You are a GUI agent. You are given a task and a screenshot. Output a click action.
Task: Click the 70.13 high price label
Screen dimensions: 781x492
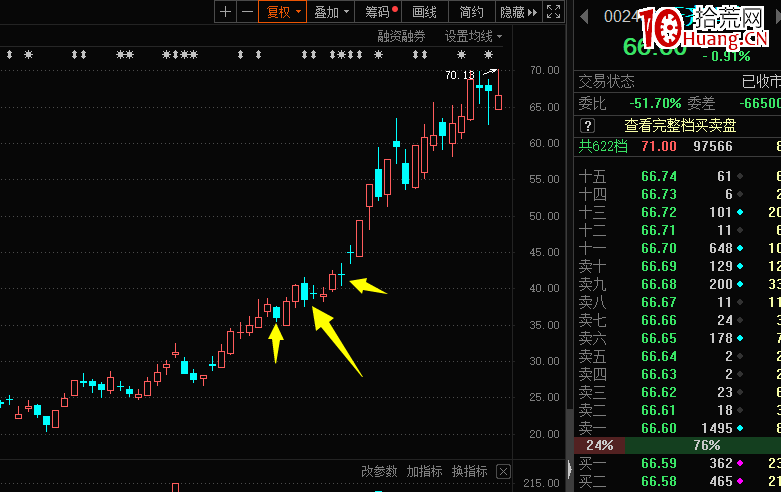(x=459, y=75)
